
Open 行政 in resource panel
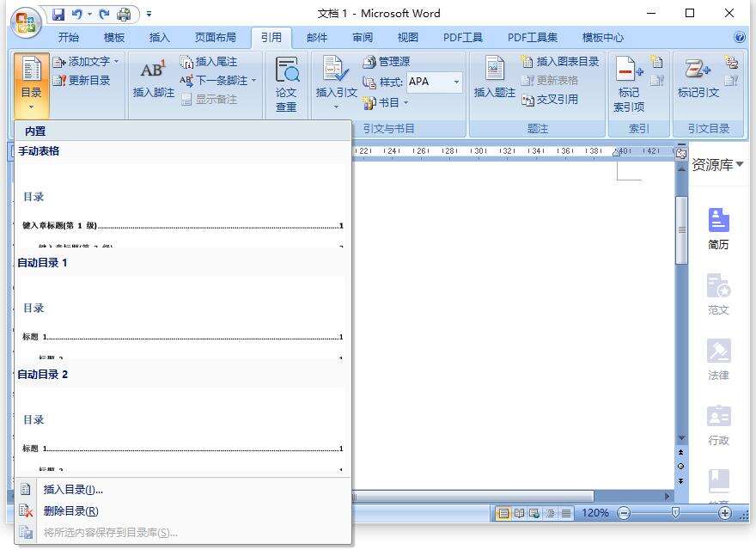[718, 425]
